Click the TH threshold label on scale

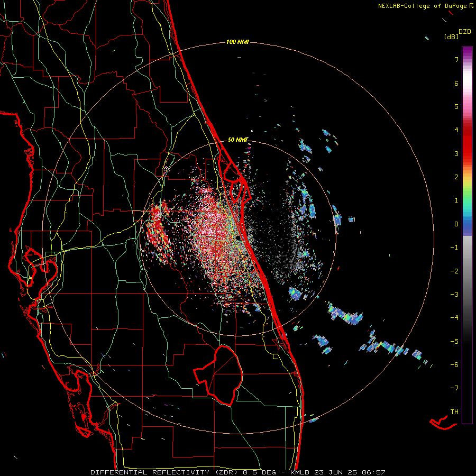[454, 412]
